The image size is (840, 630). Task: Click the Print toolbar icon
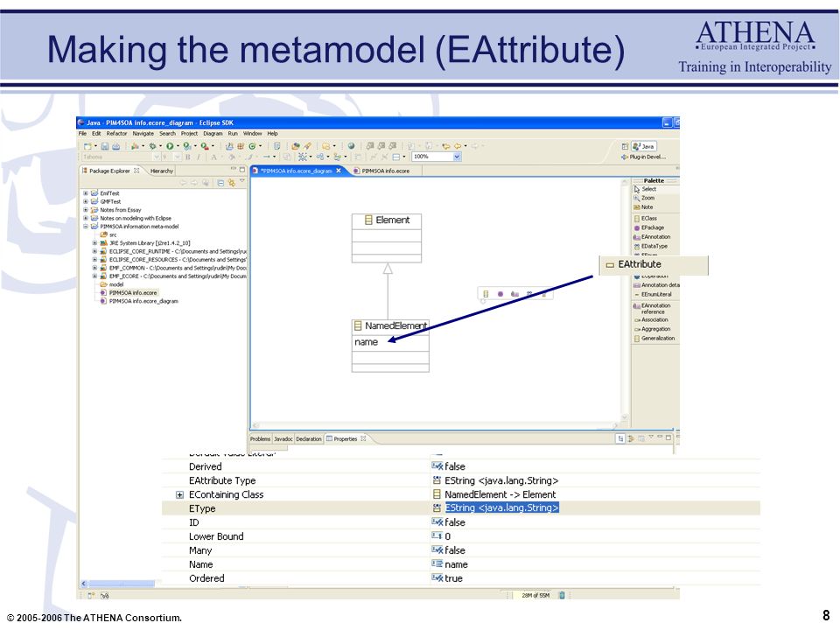[115, 146]
